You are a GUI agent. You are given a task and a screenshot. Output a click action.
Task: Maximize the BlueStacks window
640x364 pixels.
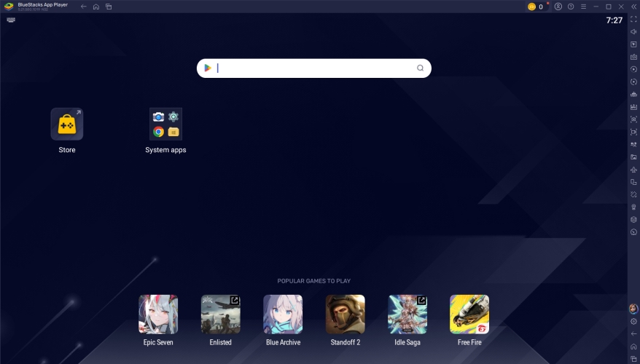609,7
